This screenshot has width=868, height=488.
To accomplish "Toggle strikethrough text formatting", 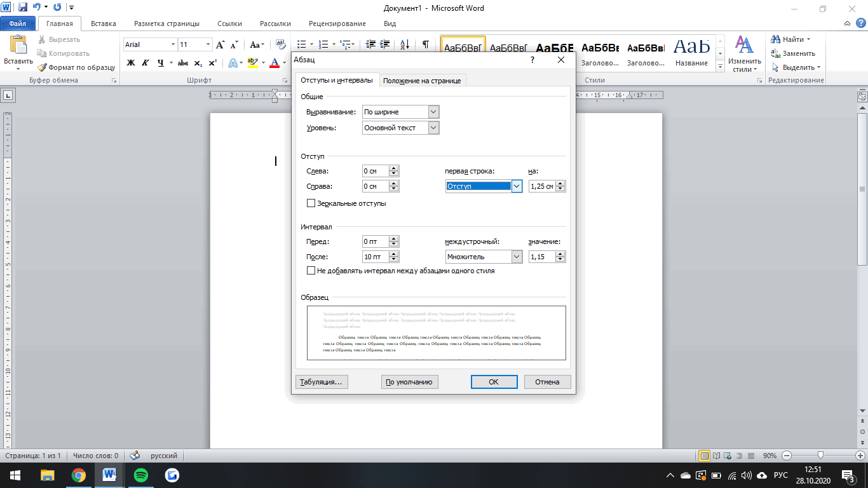I will tap(183, 63).
